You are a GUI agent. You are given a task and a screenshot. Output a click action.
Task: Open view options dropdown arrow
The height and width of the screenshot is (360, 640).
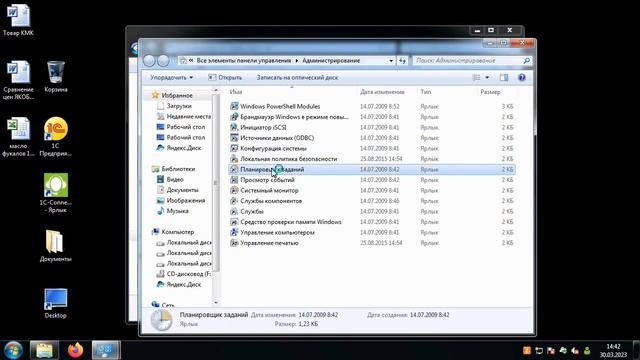tap(487, 78)
